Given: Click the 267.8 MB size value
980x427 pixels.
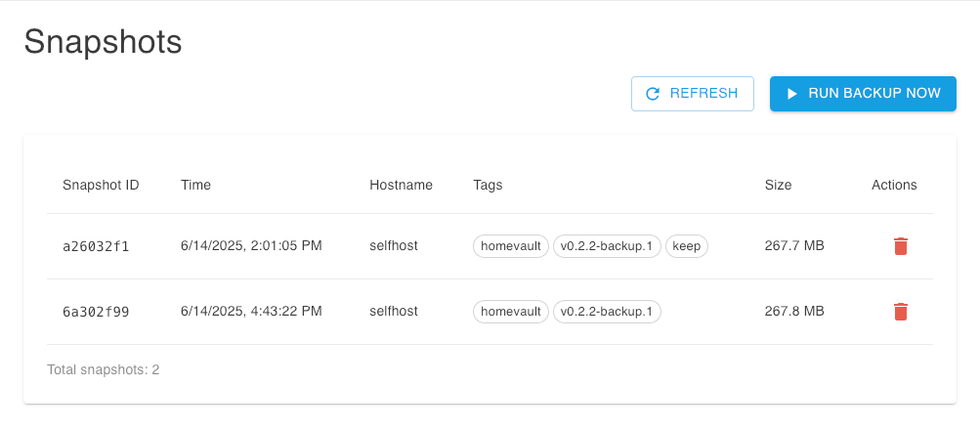Looking at the screenshot, I should 794,311.
